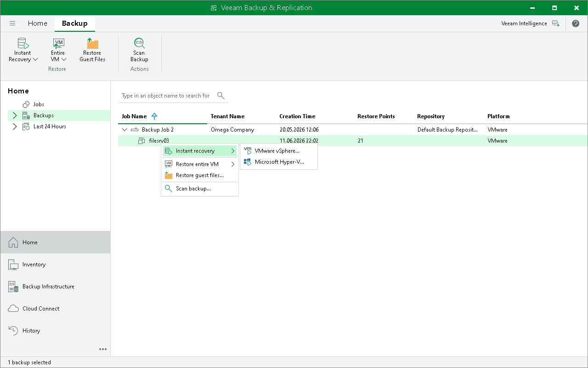Click the Entire VM ribbon button

pos(58,50)
